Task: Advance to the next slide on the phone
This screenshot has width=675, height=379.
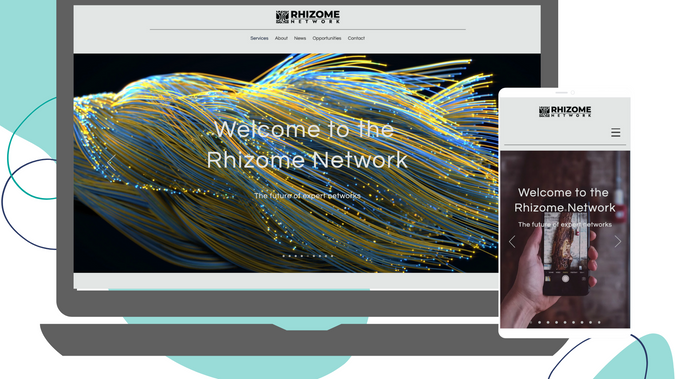Action: [x=618, y=242]
